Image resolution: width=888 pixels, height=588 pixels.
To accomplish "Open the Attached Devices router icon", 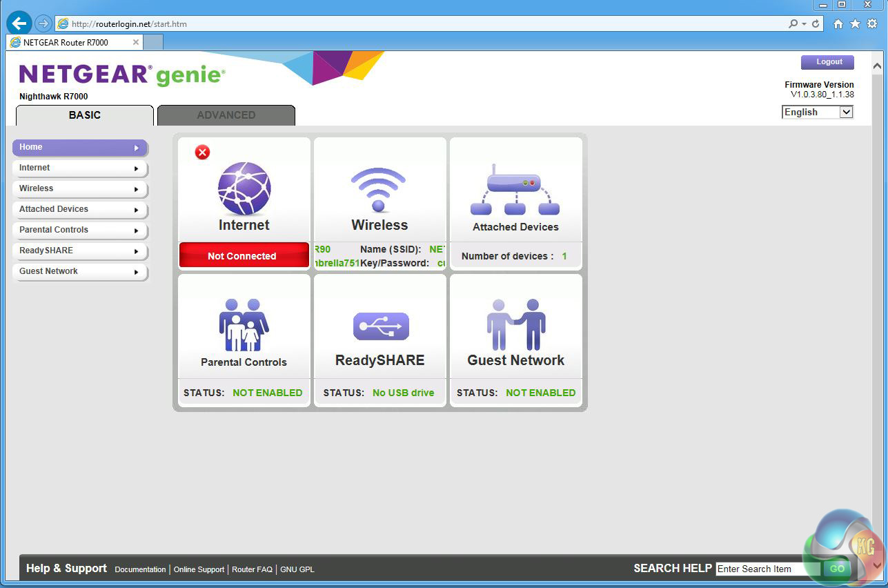I will pos(515,190).
